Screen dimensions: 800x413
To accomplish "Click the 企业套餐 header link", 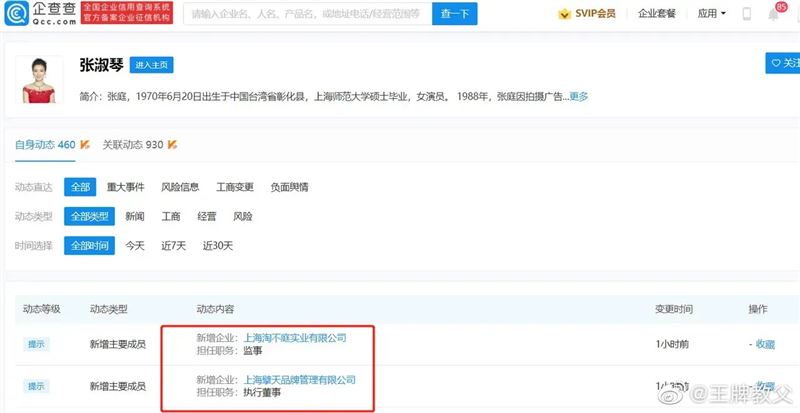I will pyautogui.click(x=656, y=14).
